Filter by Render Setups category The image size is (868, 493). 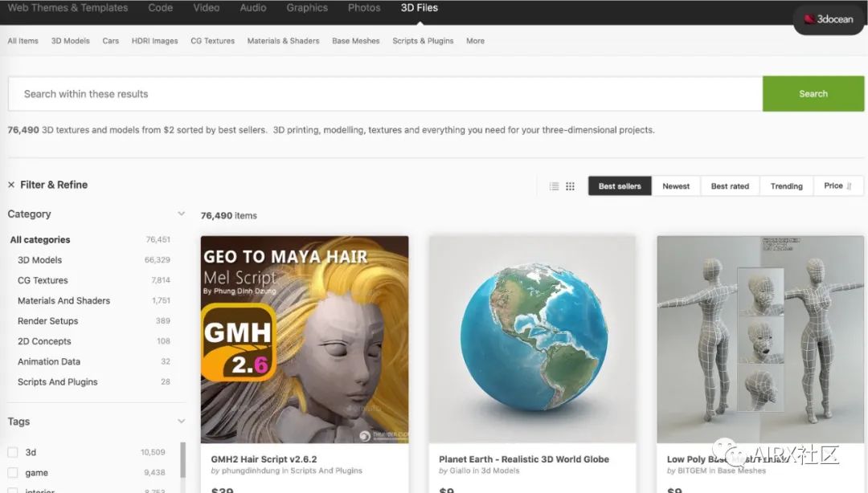(47, 321)
